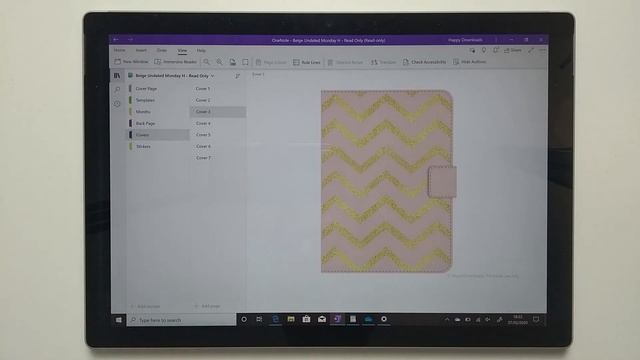Open Microsoft Store from taskbar
Image resolution: width=640 pixels, height=360 pixels.
[x=307, y=320]
